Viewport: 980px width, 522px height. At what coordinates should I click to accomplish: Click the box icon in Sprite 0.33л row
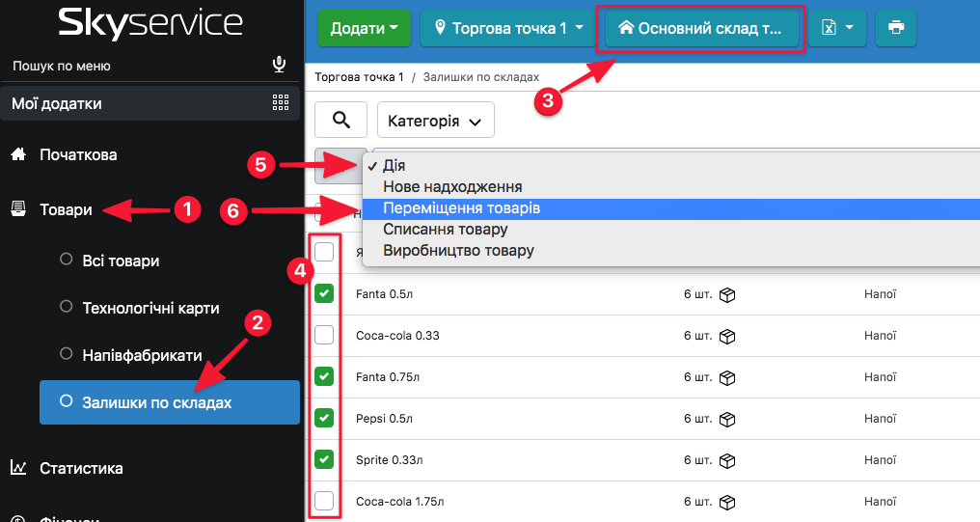pyautogui.click(x=727, y=460)
